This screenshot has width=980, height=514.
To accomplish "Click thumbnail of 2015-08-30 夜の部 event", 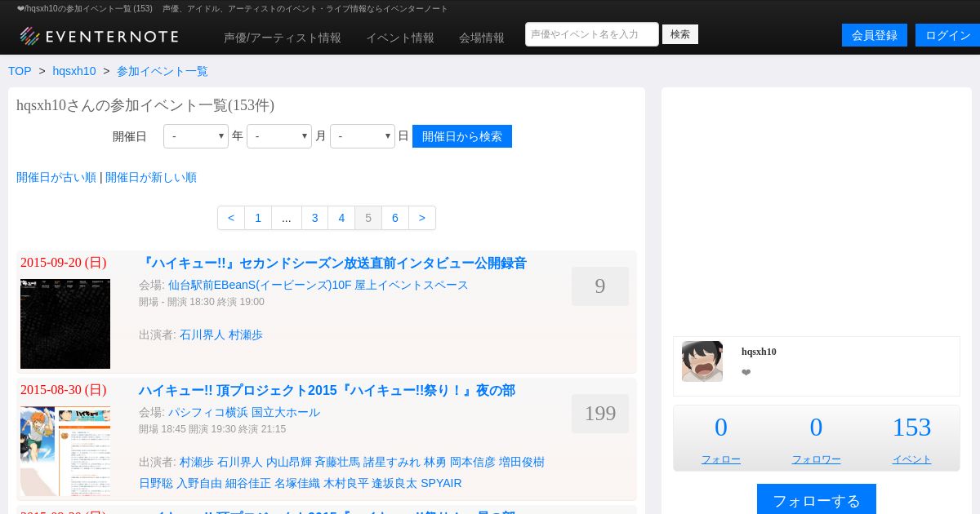I will pos(65,451).
